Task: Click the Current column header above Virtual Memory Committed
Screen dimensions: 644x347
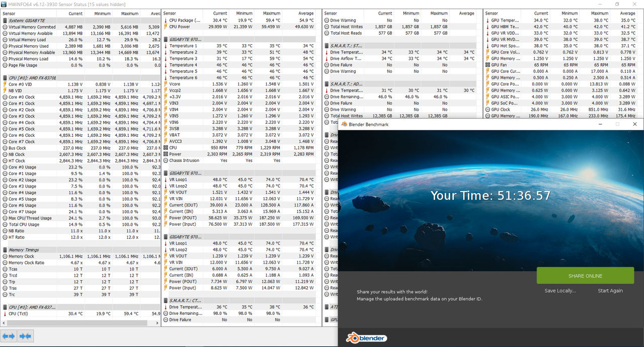Action: pos(75,13)
